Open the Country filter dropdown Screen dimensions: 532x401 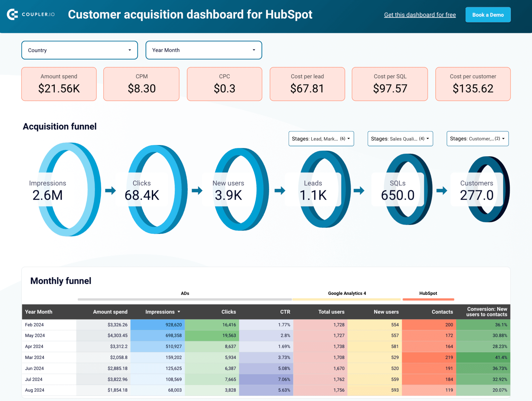80,50
